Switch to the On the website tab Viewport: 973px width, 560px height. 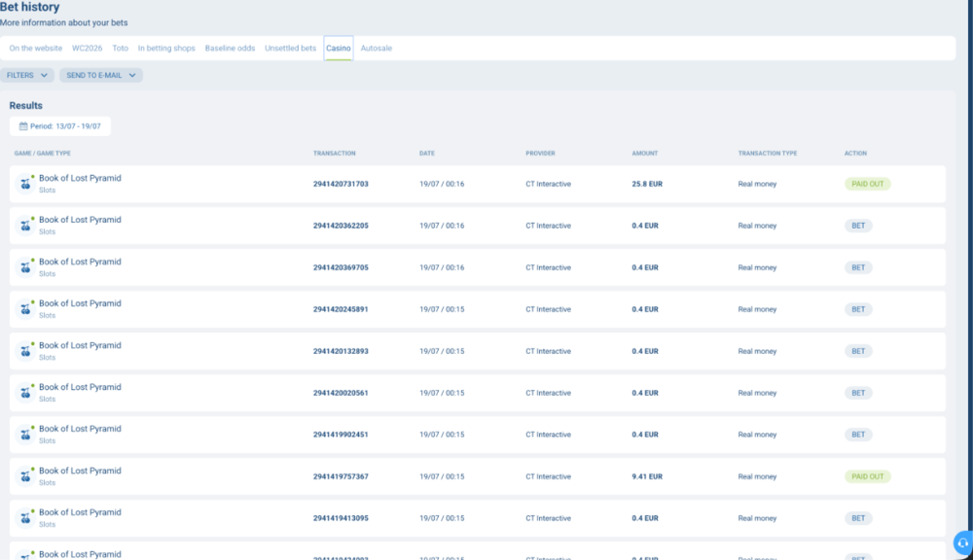(x=35, y=48)
